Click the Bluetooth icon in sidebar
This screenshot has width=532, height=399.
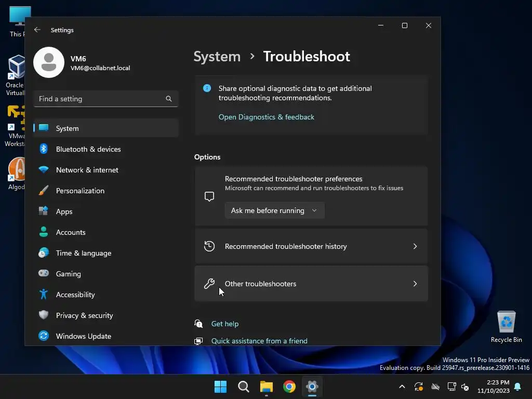pos(44,149)
